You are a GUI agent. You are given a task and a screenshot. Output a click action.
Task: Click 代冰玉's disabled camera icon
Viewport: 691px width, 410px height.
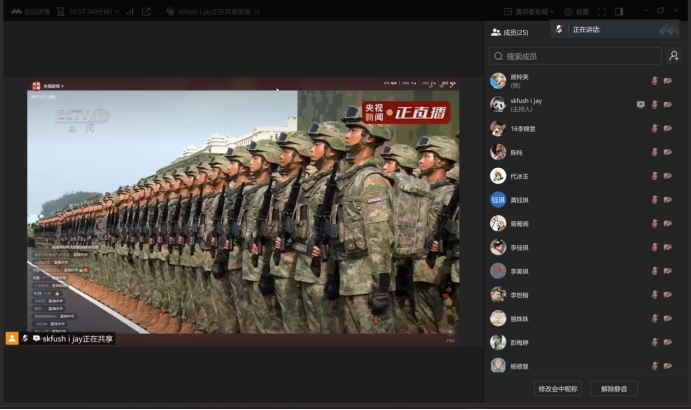667,176
